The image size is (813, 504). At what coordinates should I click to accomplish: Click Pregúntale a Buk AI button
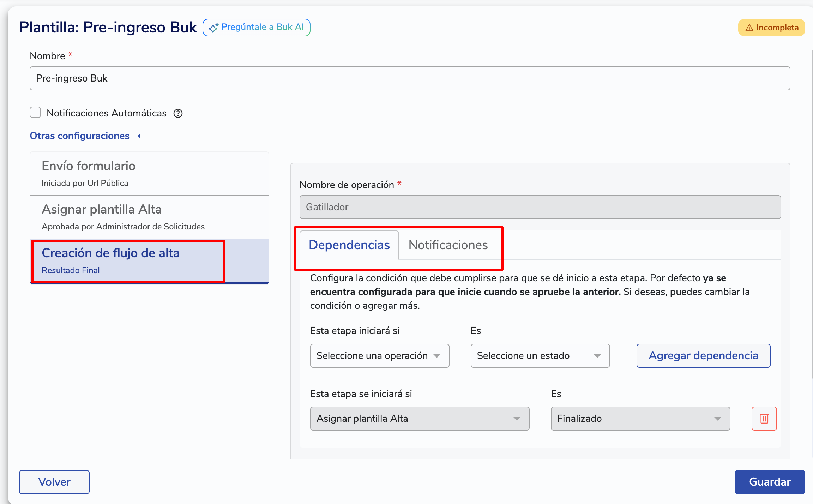coord(257,28)
